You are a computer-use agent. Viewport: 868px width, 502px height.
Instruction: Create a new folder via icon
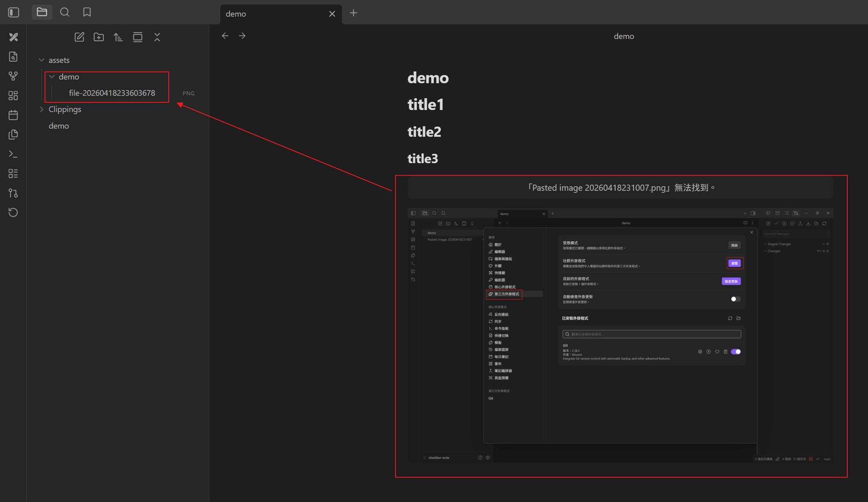point(99,37)
